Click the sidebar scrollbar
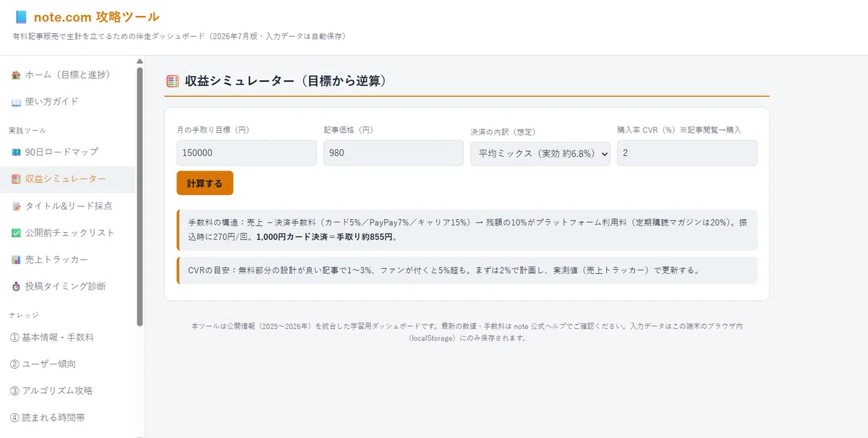The width and height of the screenshot is (868, 438). [x=140, y=197]
